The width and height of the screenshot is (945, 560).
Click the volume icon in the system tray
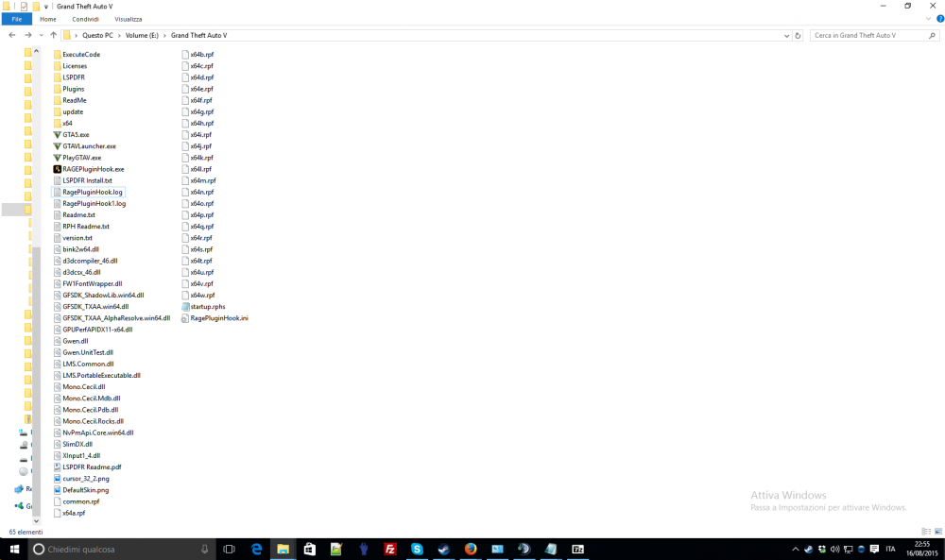coord(835,548)
